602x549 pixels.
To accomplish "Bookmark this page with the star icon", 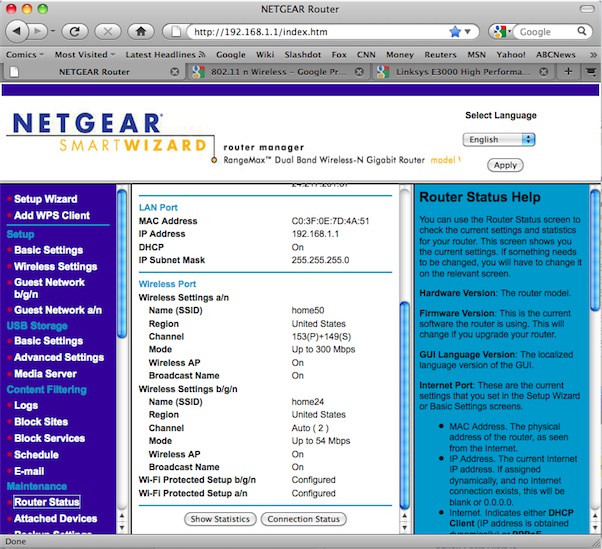I will click(455, 31).
